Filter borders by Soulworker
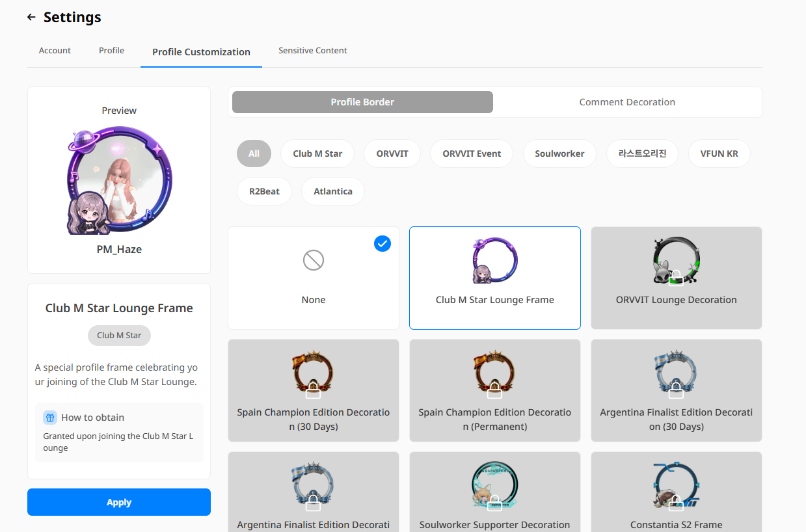Screen dimensions: 806x532 click(559, 153)
